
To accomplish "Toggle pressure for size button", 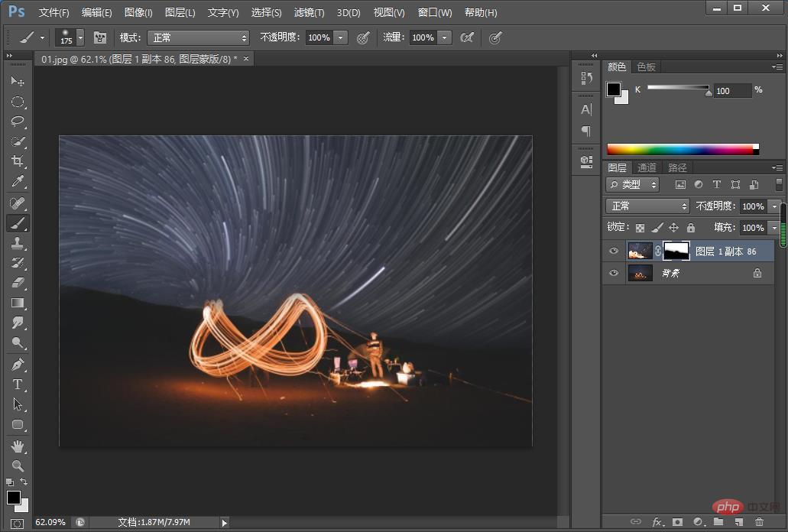I will [x=495, y=37].
